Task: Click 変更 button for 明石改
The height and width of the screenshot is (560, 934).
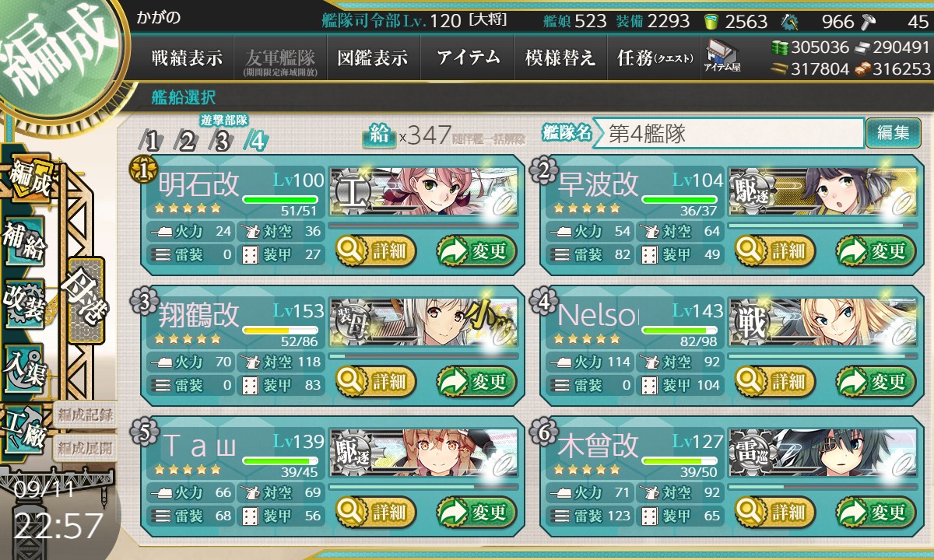Action: coord(476,250)
